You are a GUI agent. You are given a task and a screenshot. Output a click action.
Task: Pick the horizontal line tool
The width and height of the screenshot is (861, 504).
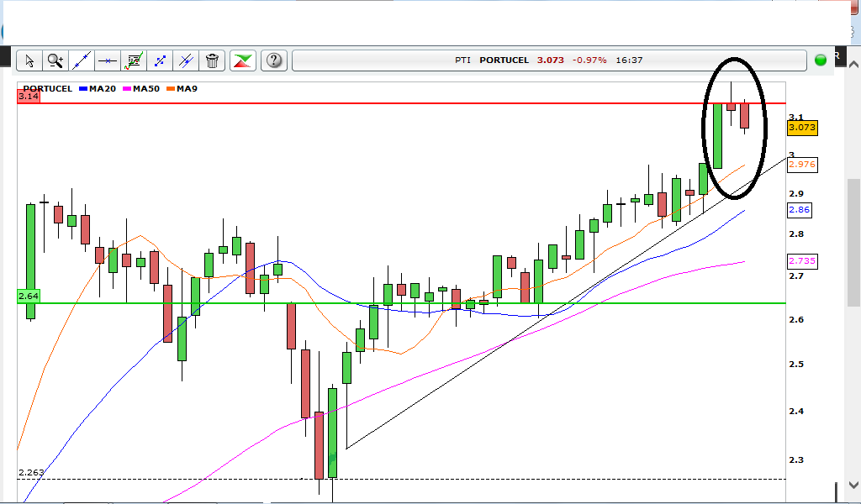click(108, 60)
